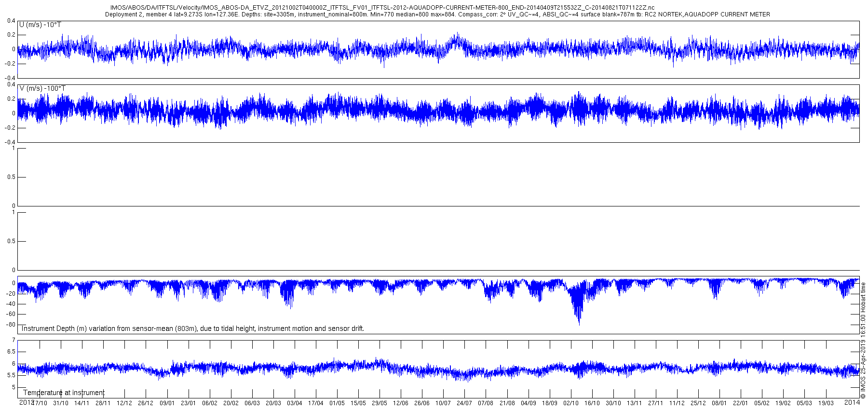Click the '20/03' date label
868x410 pixels.
[x=273, y=403]
